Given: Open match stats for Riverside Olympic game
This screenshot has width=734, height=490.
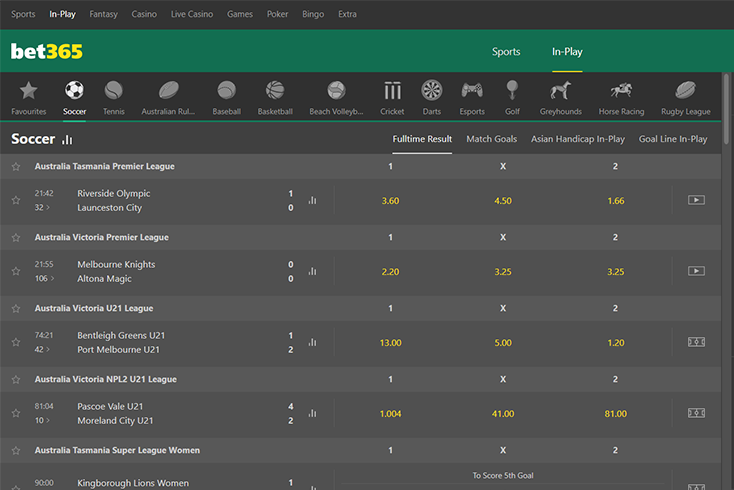Looking at the screenshot, I should click(312, 200).
